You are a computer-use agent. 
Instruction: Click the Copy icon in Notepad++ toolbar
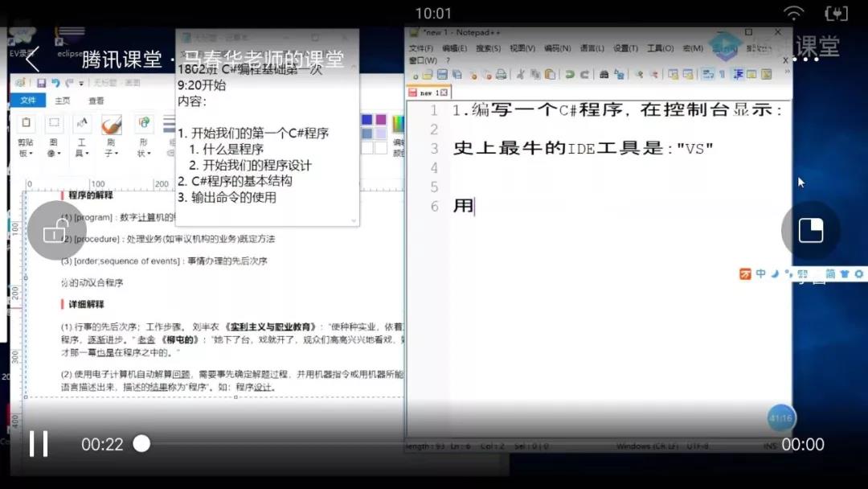pos(535,75)
